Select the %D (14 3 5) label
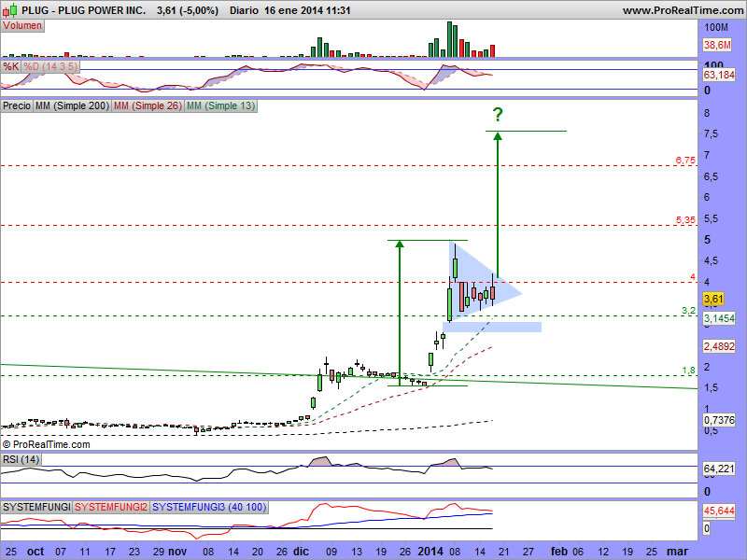Screen dimensions: 747x560 pyautogui.click(x=50, y=66)
